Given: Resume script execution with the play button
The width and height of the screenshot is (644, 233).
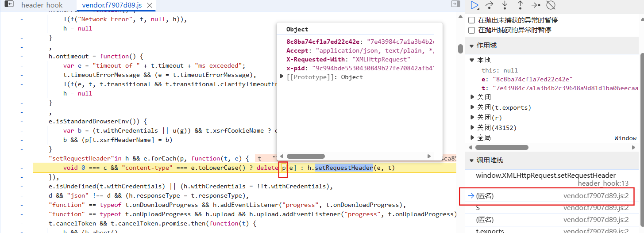Looking at the screenshot, I should click(x=474, y=5).
